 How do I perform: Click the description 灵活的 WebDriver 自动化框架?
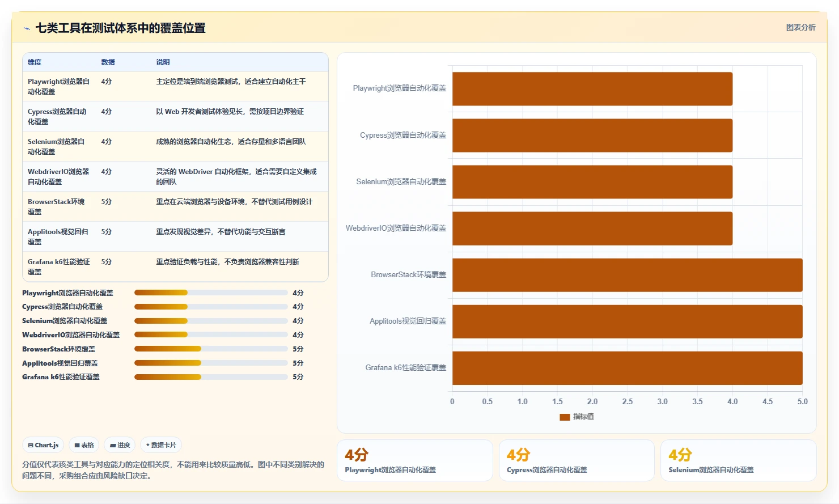click(236, 176)
